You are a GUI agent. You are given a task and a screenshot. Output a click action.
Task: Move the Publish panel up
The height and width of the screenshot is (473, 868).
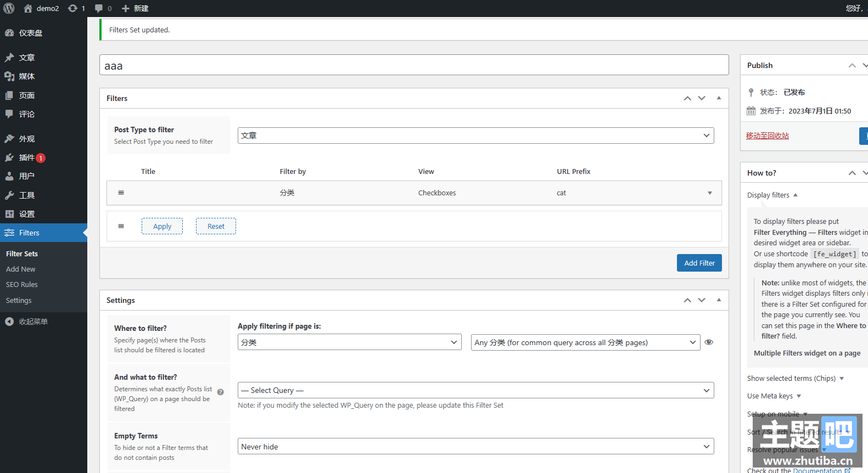pos(852,65)
